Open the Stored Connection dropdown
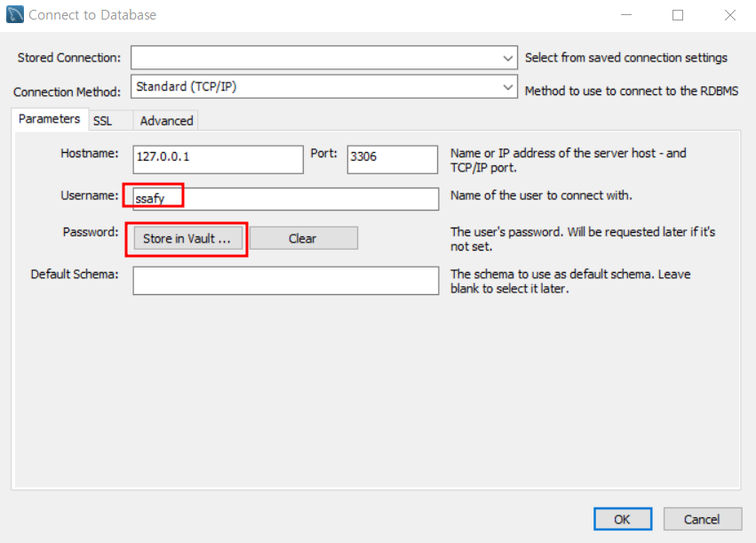Screen dimensions: 756x543 [324, 58]
